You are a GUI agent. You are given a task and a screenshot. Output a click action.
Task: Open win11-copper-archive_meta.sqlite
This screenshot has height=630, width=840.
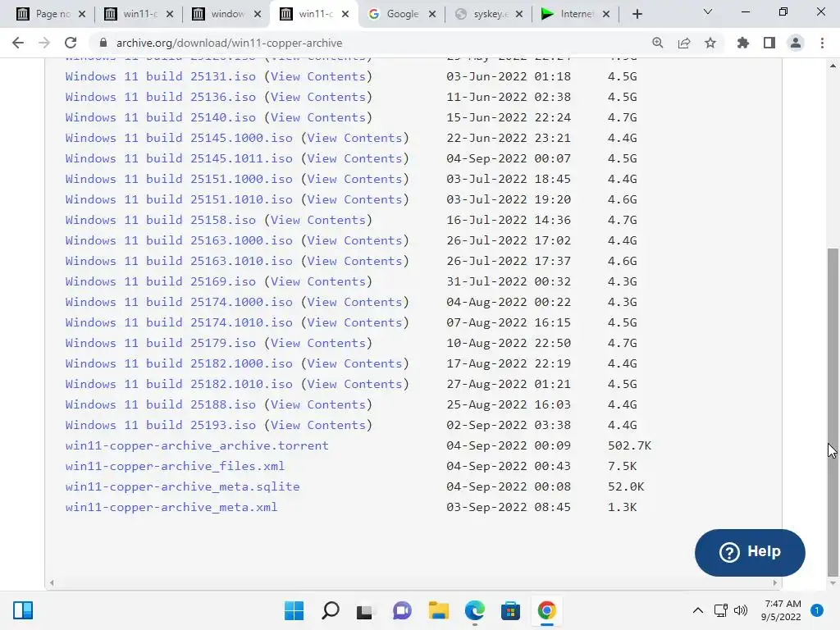pos(182,486)
